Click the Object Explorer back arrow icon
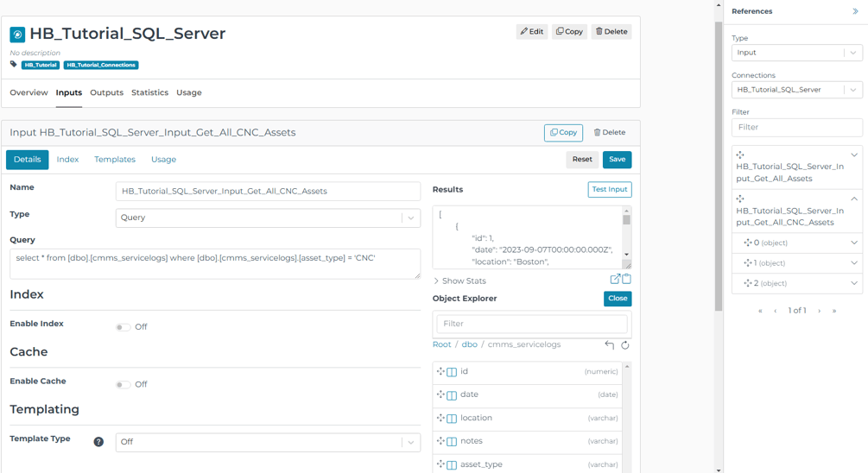Image resolution: width=868 pixels, height=473 pixels. [x=610, y=345]
